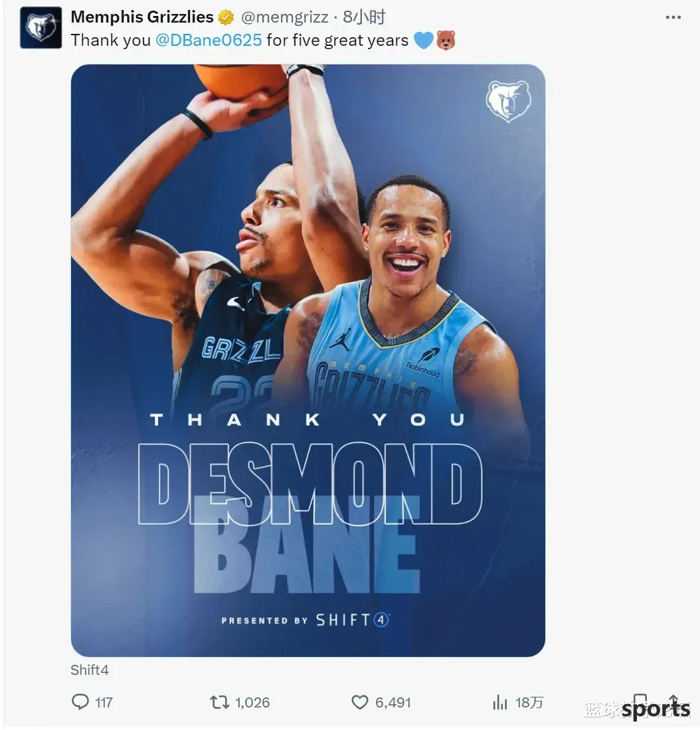Open the view analytics bar icon
Screen dimensions: 700x730
[x=500, y=702]
